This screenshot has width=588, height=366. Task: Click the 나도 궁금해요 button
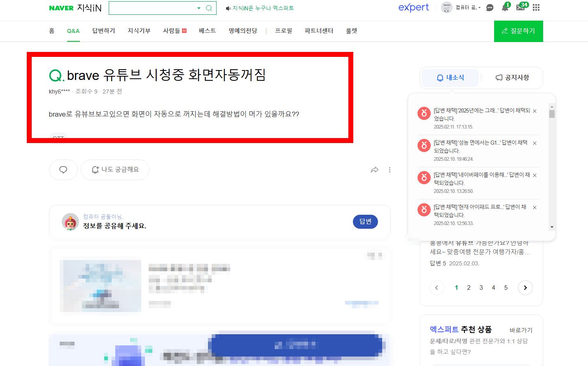tap(115, 170)
